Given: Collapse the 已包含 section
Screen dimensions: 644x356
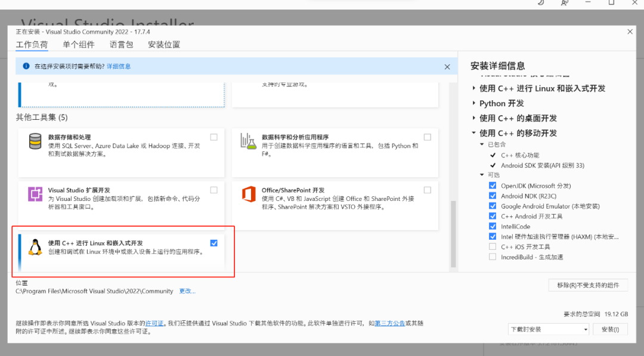Looking at the screenshot, I should (482, 144).
